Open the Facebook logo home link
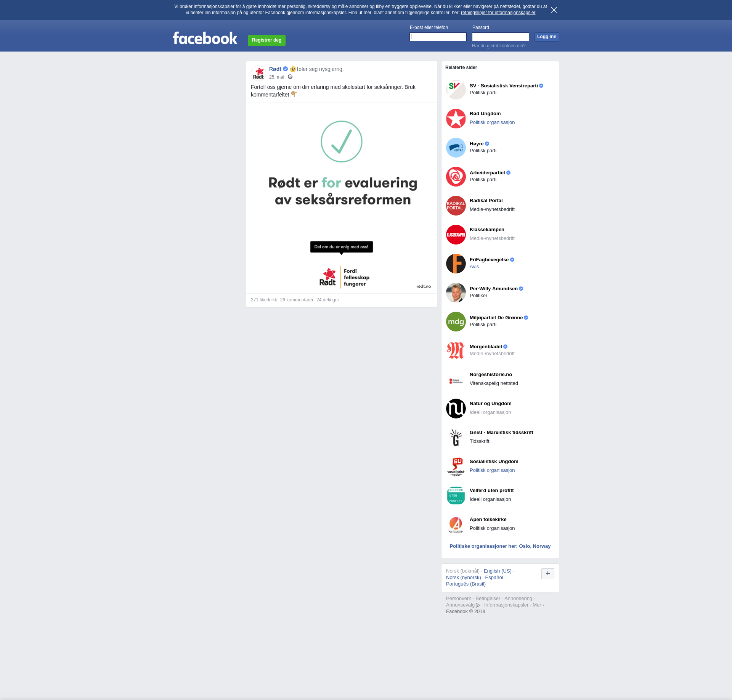The image size is (732, 700). click(x=205, y=38)
